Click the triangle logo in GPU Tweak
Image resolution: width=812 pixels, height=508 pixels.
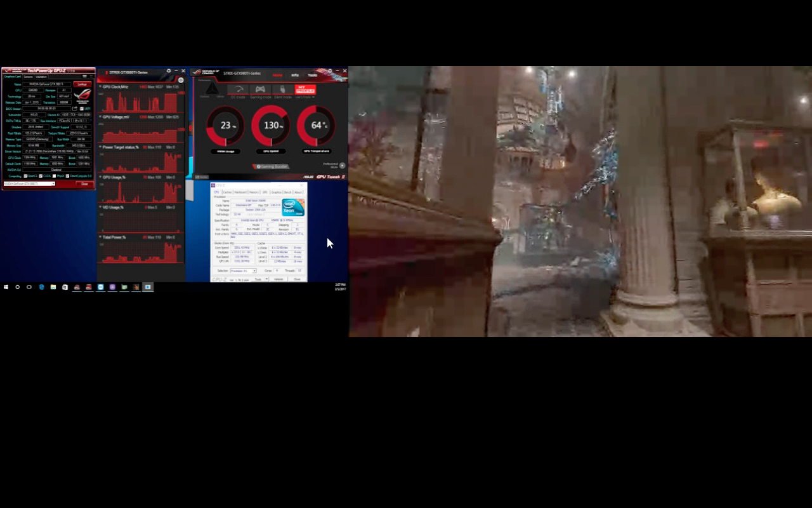click(x=212, y=90)
